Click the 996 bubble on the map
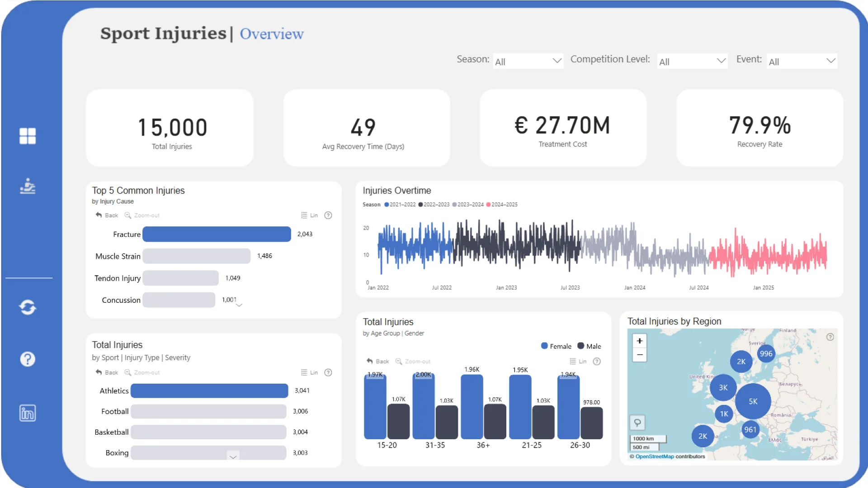868x488 pixels. pos(766,353)
